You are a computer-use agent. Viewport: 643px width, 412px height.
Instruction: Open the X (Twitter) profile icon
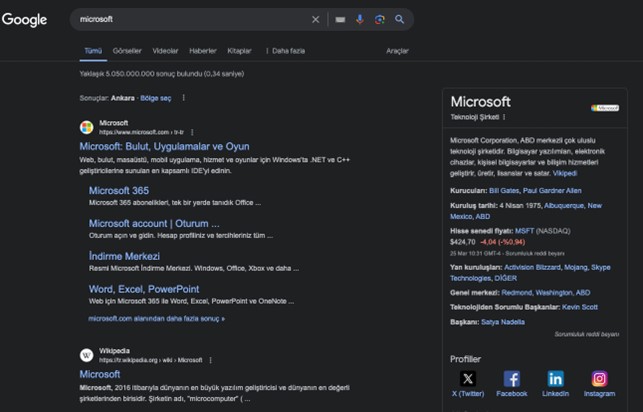(468, 379)
